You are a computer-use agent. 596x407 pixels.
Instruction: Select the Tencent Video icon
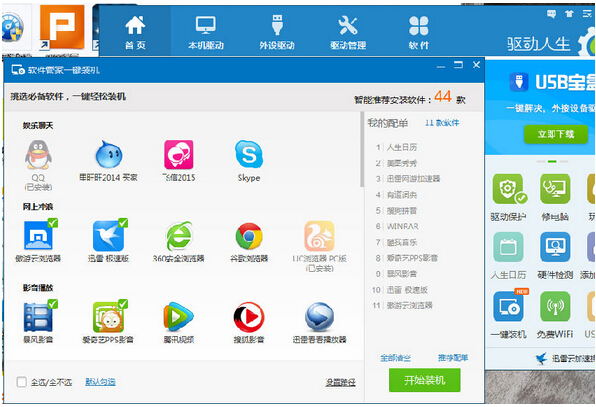coord(179,317)
